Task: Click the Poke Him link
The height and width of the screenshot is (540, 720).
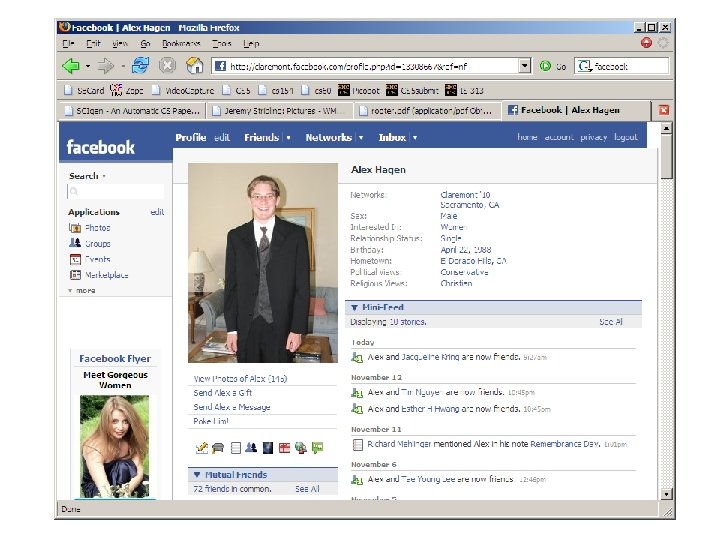Action: click(211, 422)
